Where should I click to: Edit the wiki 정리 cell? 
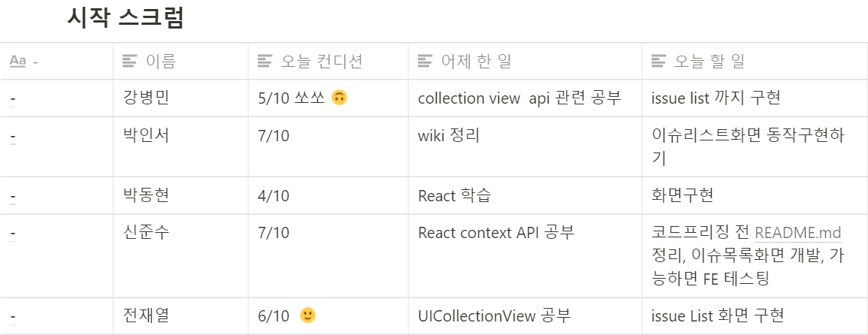pos(525,146)
